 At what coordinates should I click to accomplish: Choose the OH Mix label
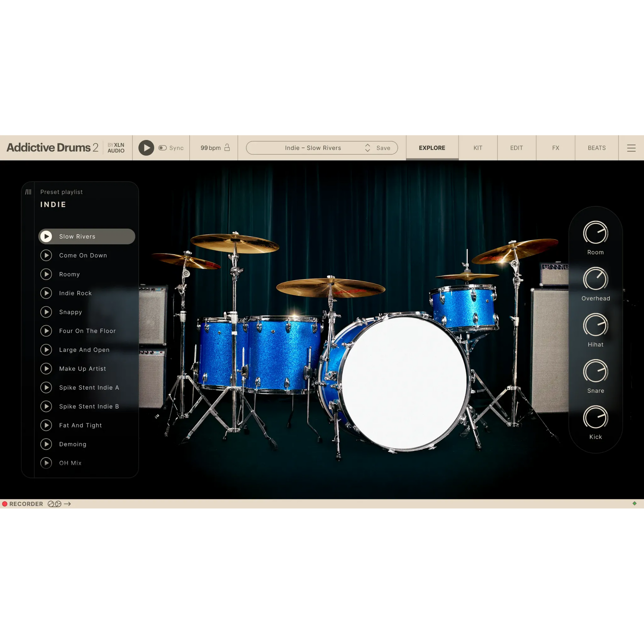point(70,463)
